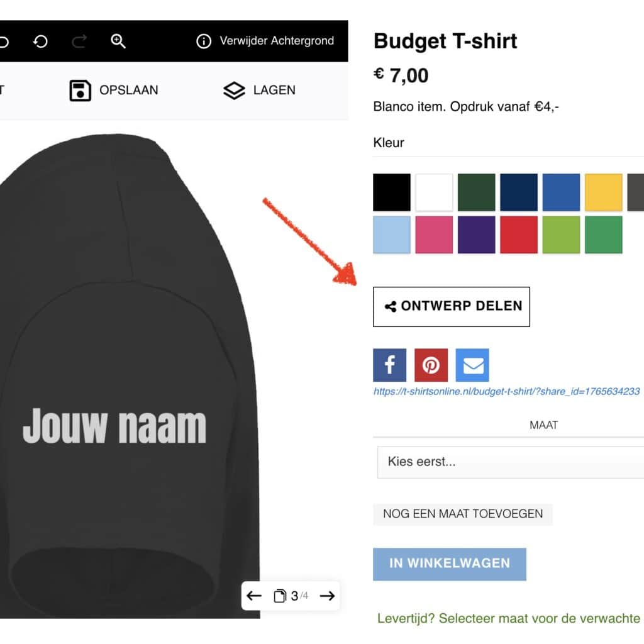Click the Blanco item. Opdruk vanaf €4,- text
The width and height of the screenshot is (644, 644).
click(x=466, y=107)
